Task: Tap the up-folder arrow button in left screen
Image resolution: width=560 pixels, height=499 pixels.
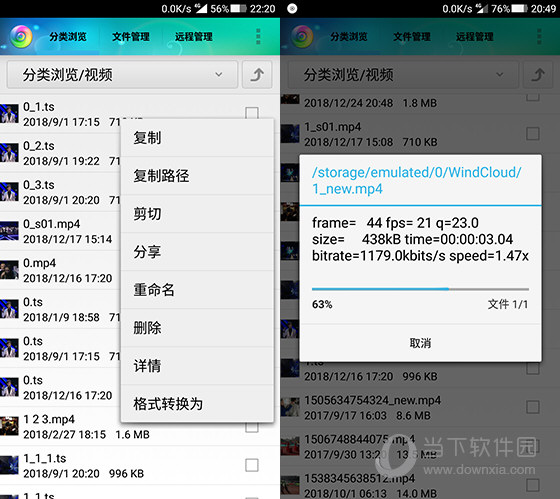Action: click(257, 75)
